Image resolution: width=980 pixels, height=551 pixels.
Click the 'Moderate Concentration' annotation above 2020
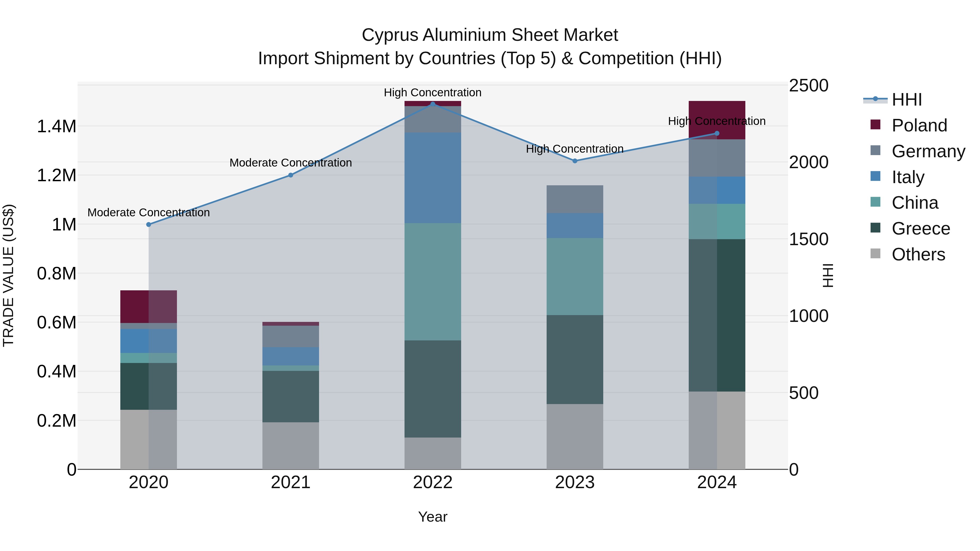[x=149, y=213]
